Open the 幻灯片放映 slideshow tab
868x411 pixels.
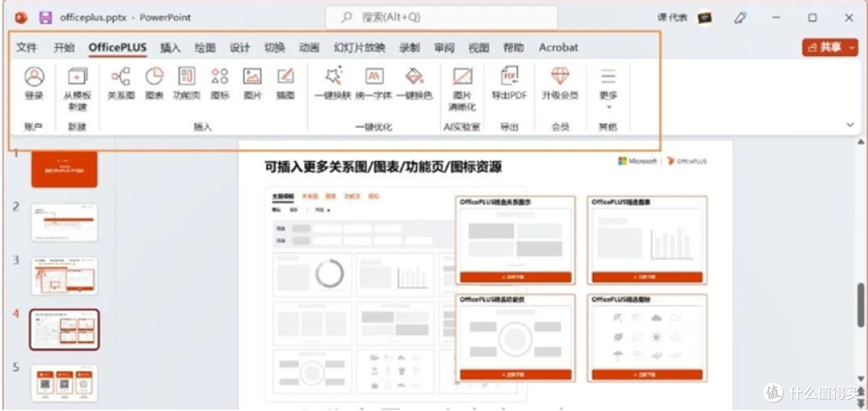pos(359,47)
